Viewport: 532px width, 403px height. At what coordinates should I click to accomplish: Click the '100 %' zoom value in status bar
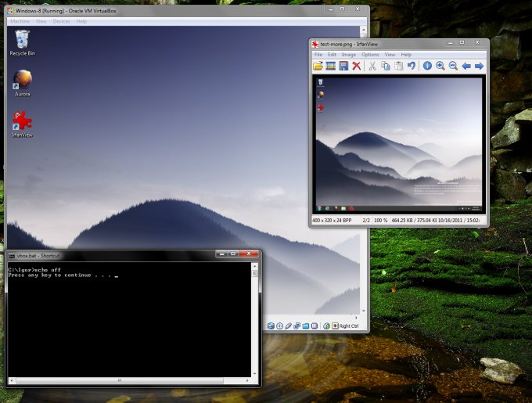381,221
